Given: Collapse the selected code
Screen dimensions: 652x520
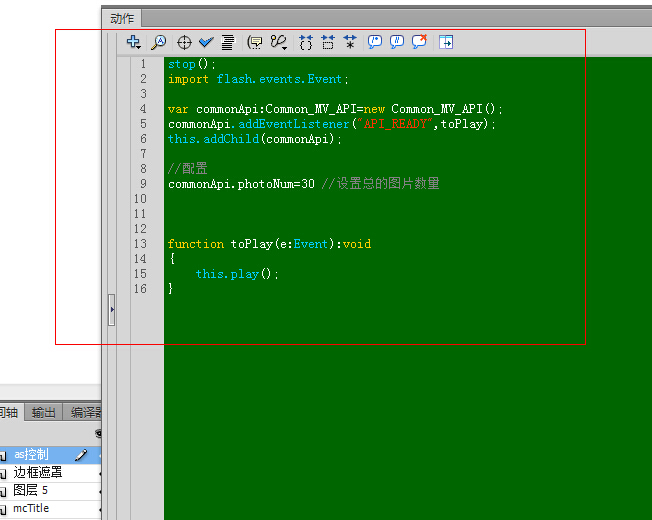Looking at the screenshot, I should coord(328,42).
